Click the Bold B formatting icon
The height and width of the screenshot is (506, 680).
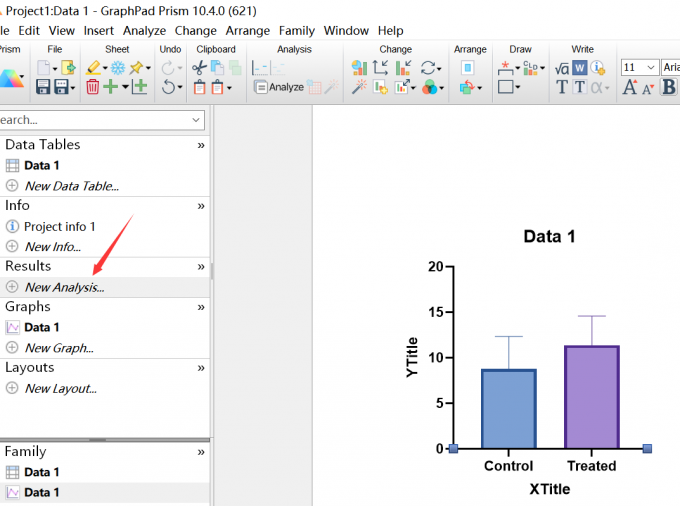click(x=668, y=88)
